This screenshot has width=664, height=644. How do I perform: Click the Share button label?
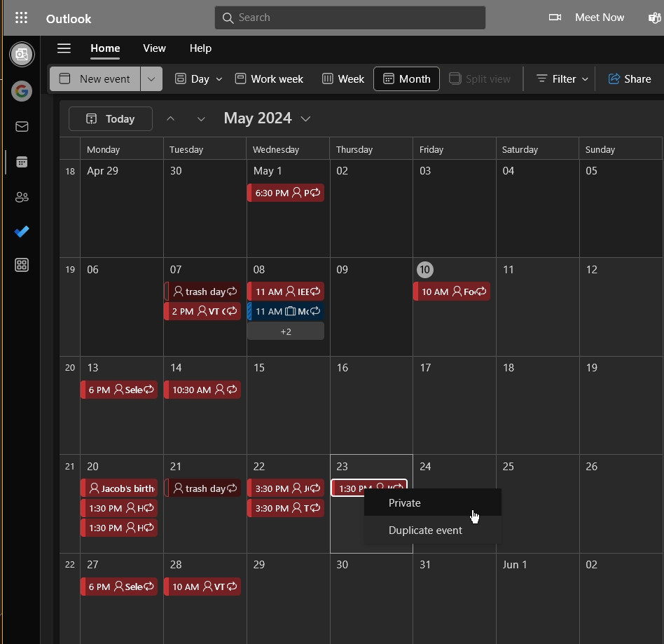(x=637, y=78)
